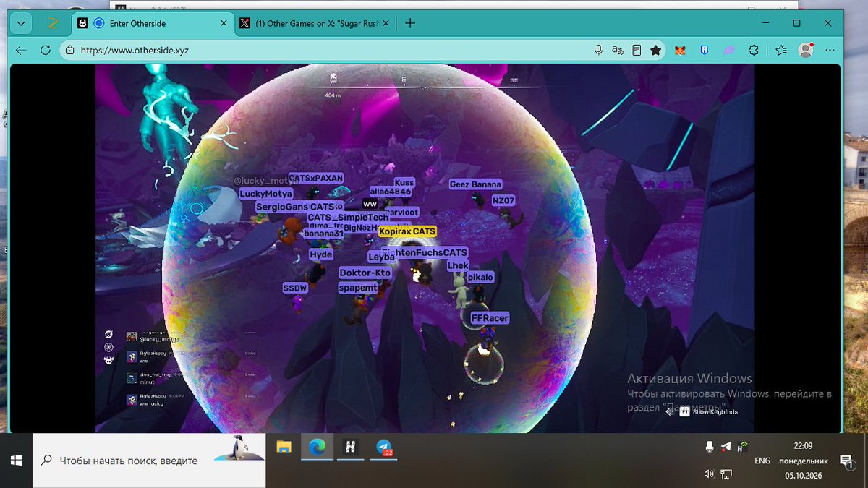The width and height of the screenshot is (868, 488).
Task: Click the Windows taskbar search box
Action: tap(149, 461)
